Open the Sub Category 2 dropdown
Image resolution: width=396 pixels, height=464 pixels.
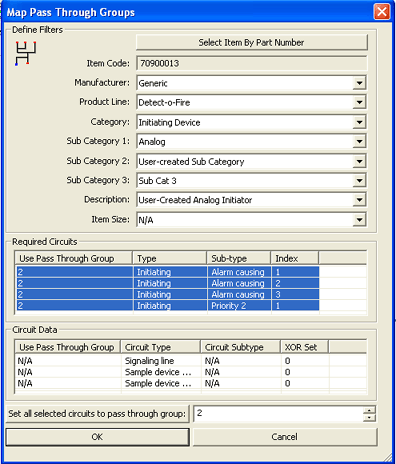(x=359, y=162)
